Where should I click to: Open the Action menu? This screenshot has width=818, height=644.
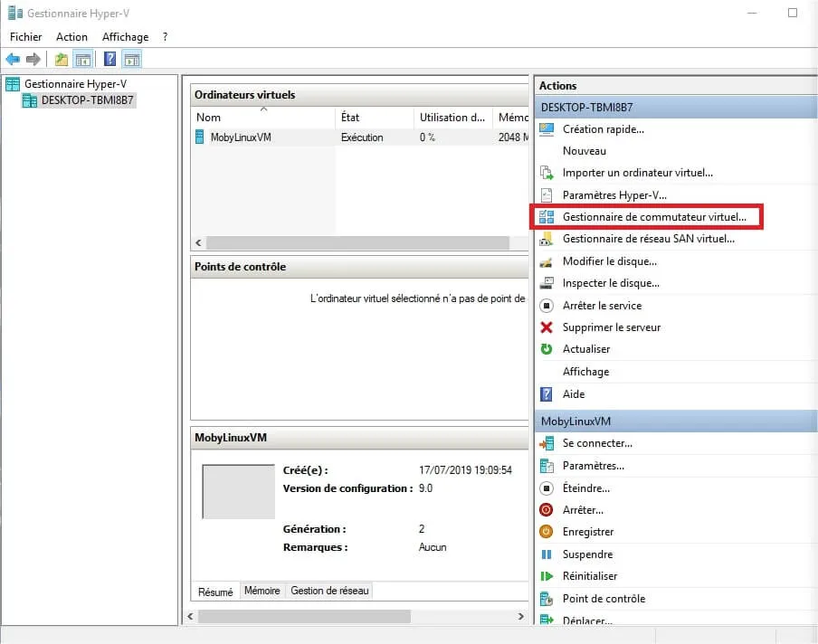point(72,37)
